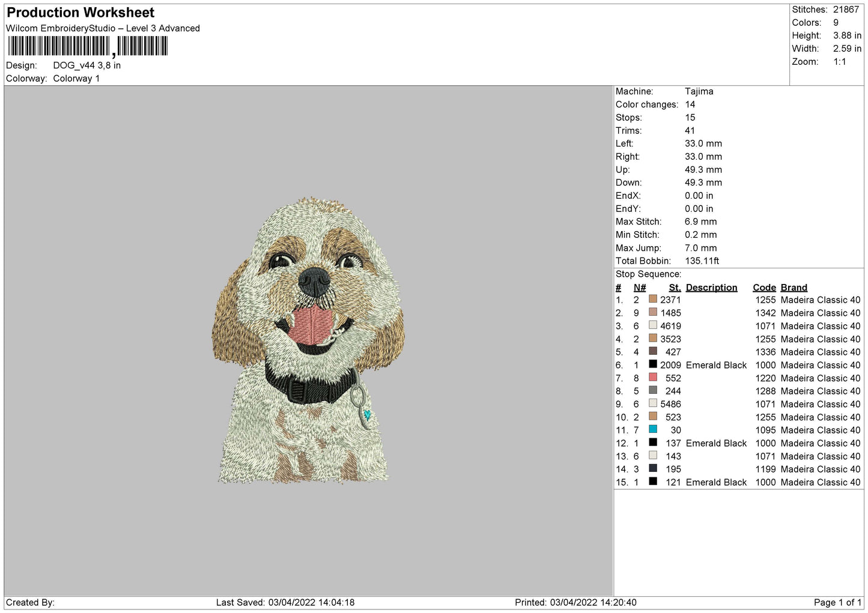The image size is (868, 613).
Task: Click the 'Brand' column header
Action: point(794,288)
